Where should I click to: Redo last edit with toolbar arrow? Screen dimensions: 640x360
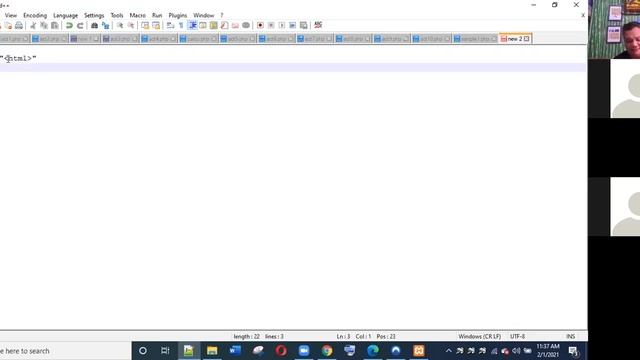click(x=80, y=25)
